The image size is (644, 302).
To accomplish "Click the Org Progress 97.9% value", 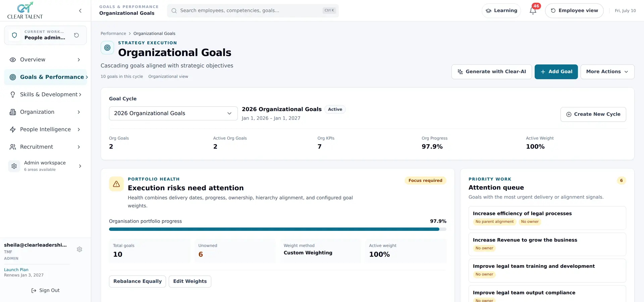I will [x=432, y=147].
